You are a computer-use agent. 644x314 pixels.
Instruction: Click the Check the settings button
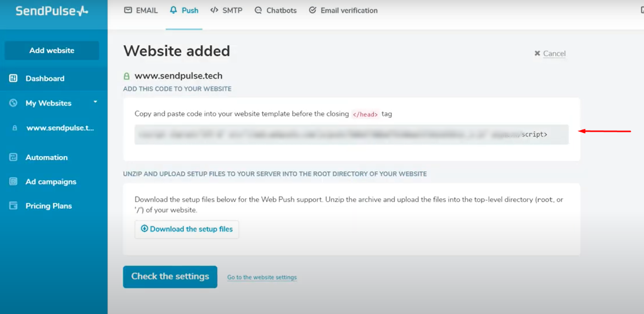click(170, 277)
